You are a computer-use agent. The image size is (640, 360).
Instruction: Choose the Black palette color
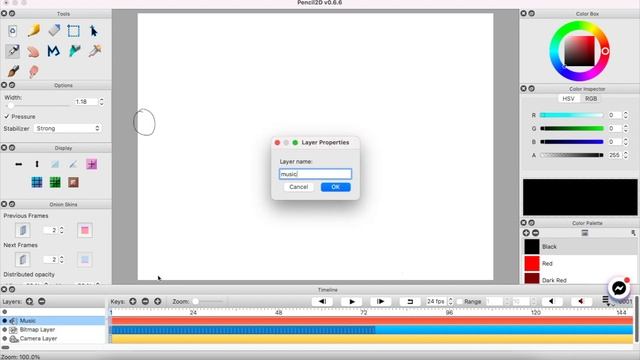tap(580, 247)
